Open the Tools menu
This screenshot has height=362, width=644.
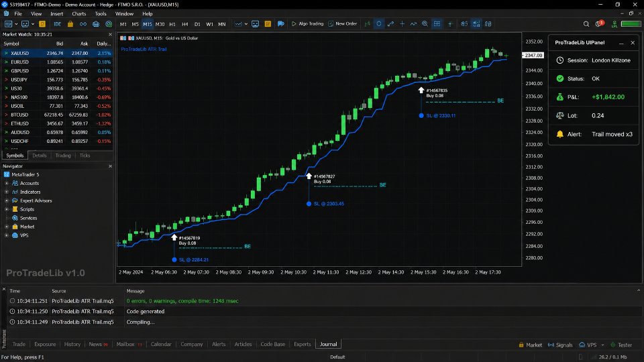[x=101, y=13]
